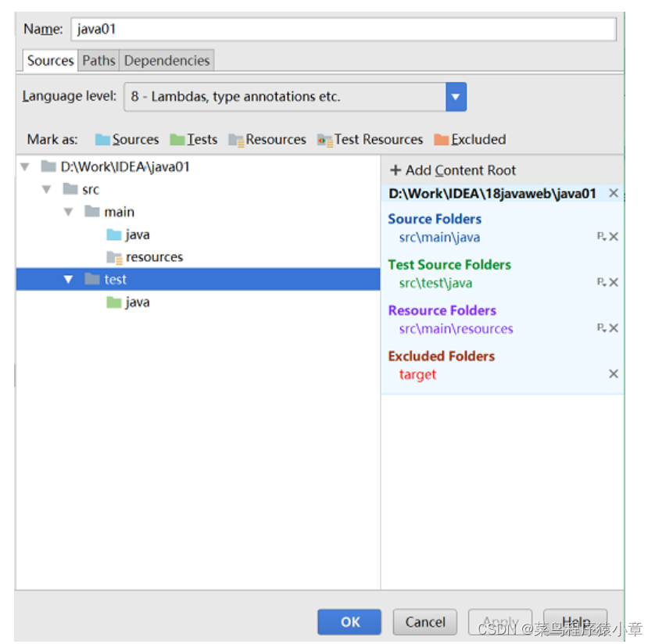Remove the D:\Work\IDEA\18javaweb\java01 content root
The width and height of the screenshot is (655, 644).
coord(614,193)
